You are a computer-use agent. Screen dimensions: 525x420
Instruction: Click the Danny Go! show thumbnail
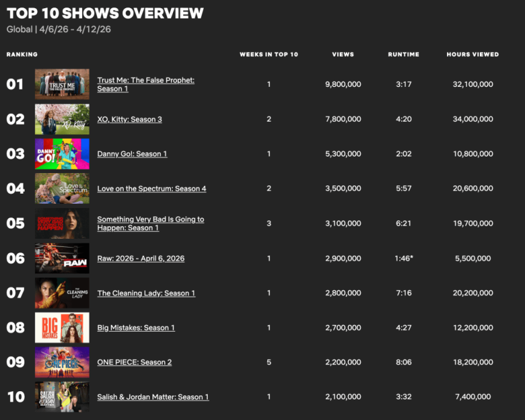click(x=62, y=154)
